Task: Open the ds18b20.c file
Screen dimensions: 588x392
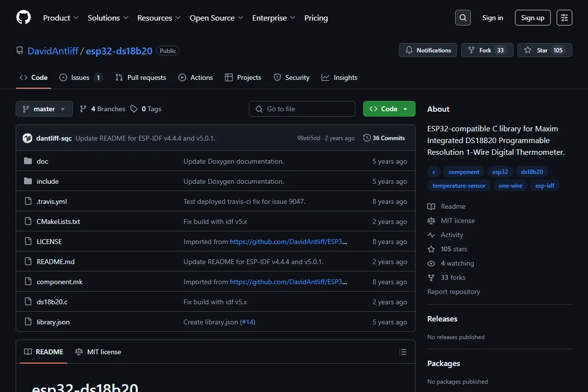Action: tap(52, 302)
